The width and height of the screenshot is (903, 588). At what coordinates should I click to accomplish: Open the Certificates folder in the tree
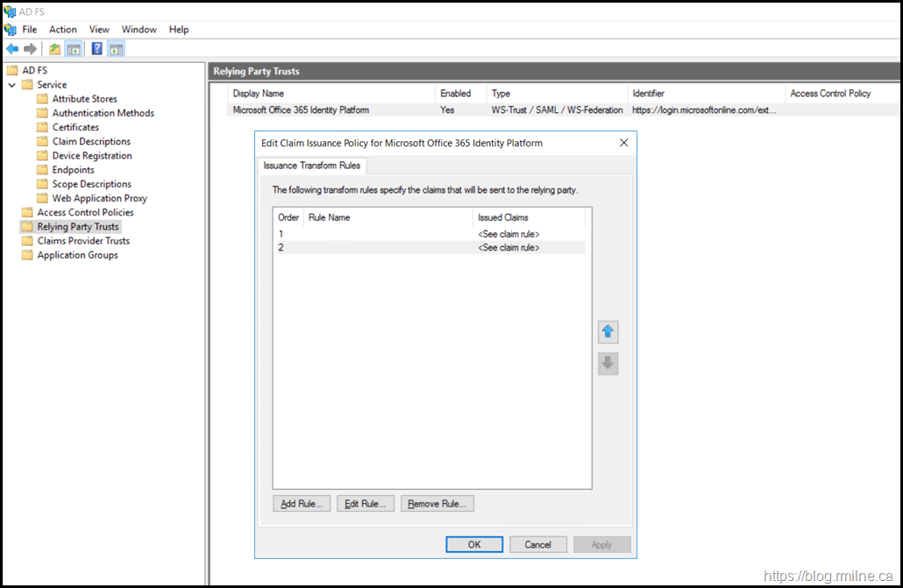point(75,127)
